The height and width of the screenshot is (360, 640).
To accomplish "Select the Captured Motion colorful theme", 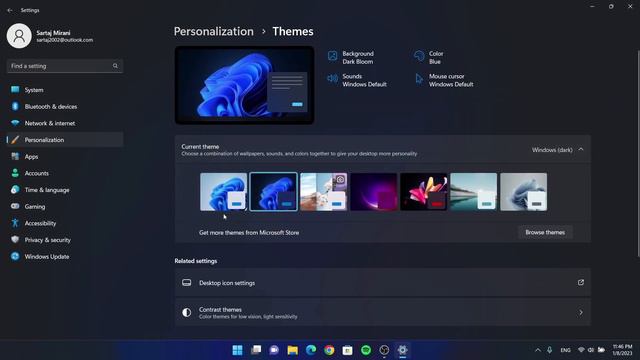I will [x=424, y=192].
